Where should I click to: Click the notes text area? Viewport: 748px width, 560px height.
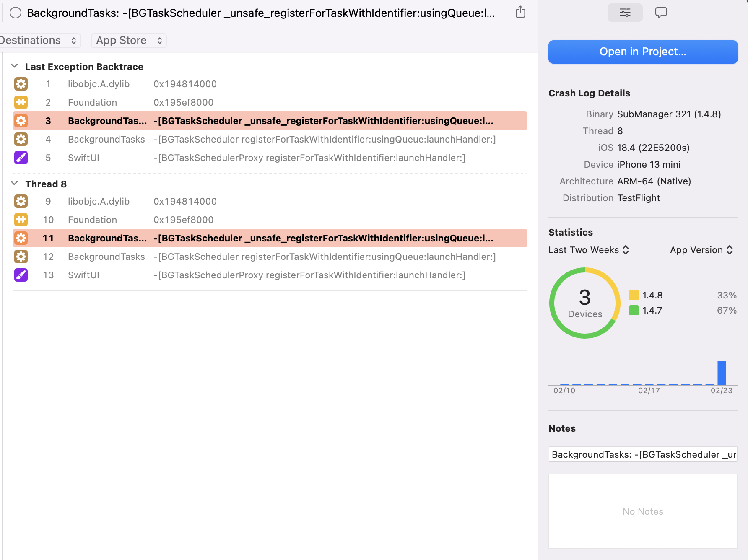[643, 511]
